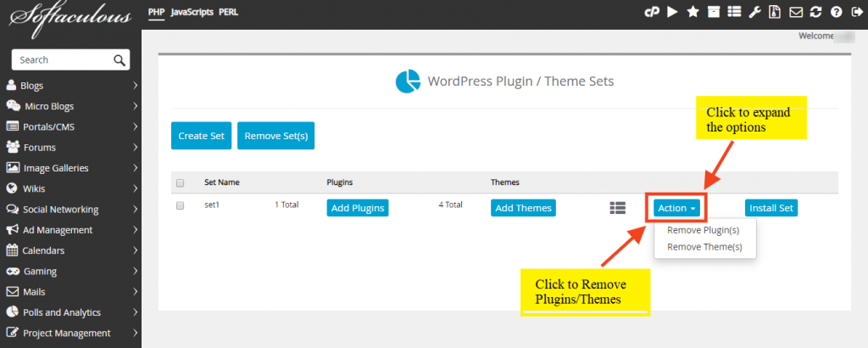Screen dimensions: 868x348
Task: Open the Action dropdown for set1
Action: pos(676,208)
